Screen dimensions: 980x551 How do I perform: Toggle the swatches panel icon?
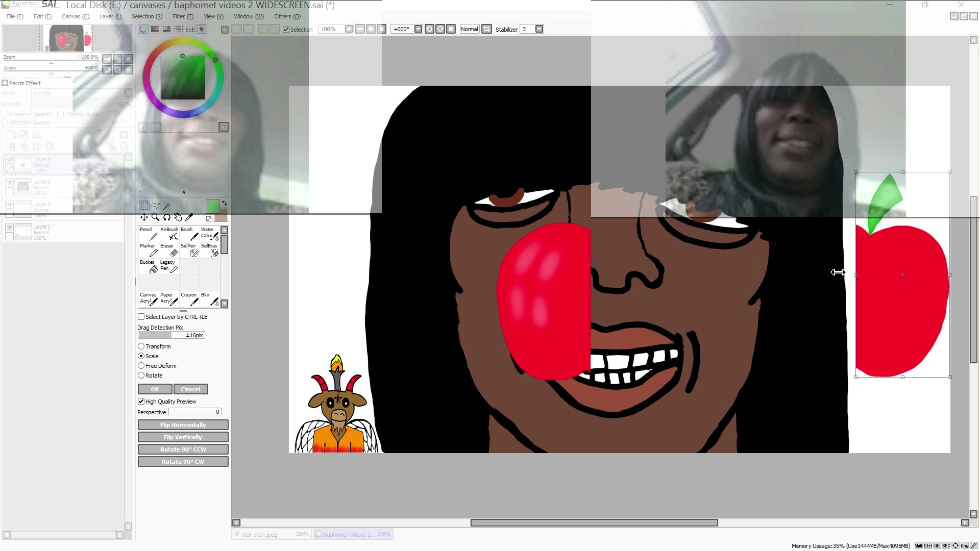[190, 29]
